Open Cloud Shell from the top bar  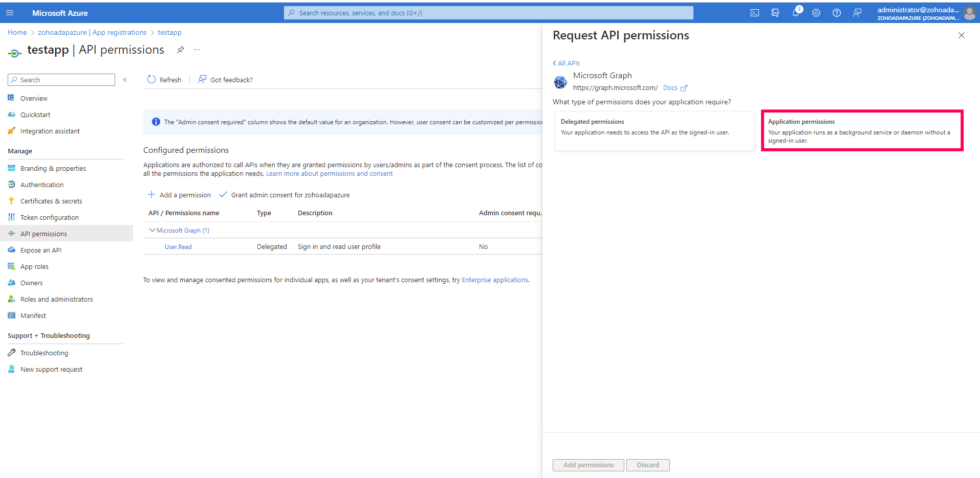click(x=754, y=13)
